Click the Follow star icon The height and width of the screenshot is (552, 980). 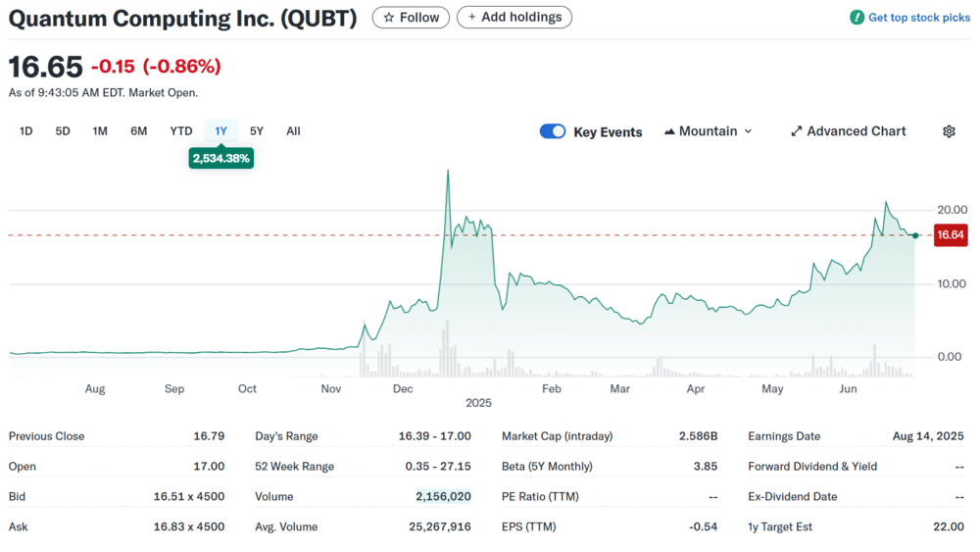pyautogui.click(x=389, y=18)
